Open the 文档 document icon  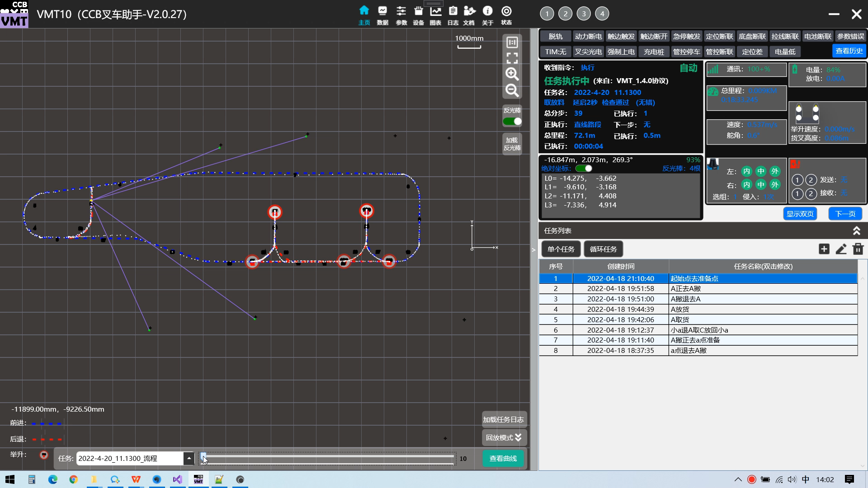coord(469,14)
